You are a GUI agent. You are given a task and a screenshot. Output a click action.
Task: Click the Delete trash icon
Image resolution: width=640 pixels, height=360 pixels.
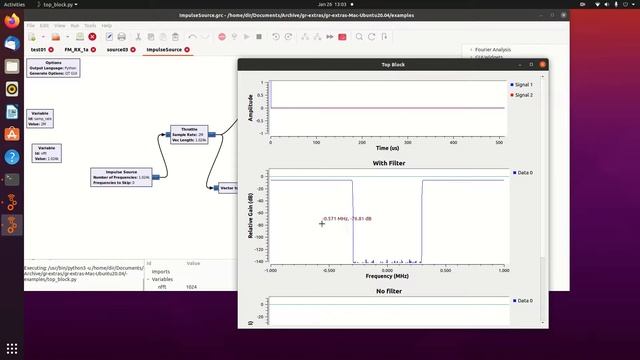[175, 37]
